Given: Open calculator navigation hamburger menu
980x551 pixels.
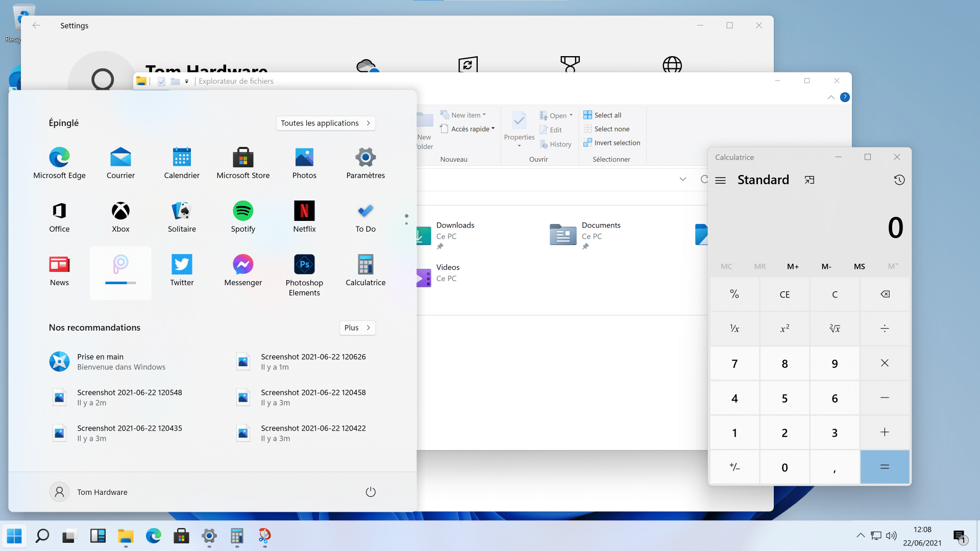Looking at the screenshot, I should point(720,180).
